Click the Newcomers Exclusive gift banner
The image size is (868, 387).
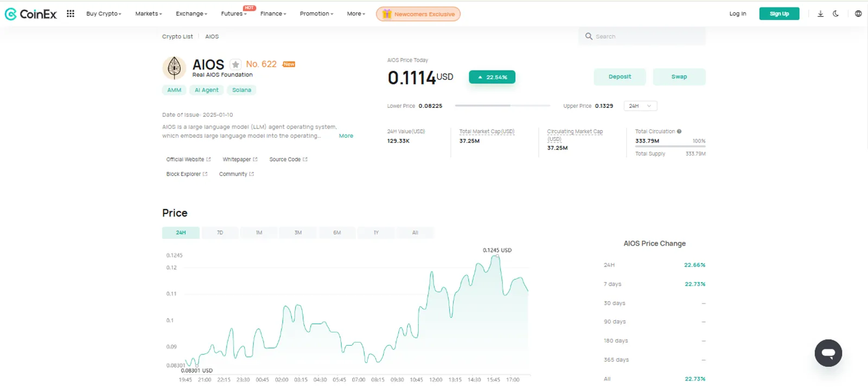coord(418,14)
